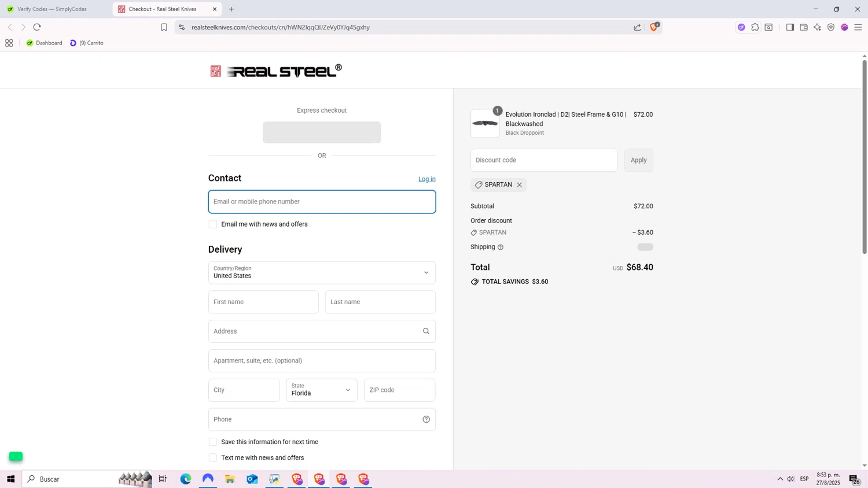This screenshot has height=488, width=868.
Task: Close the Checkout tab
Action: [x=215, y=9]
